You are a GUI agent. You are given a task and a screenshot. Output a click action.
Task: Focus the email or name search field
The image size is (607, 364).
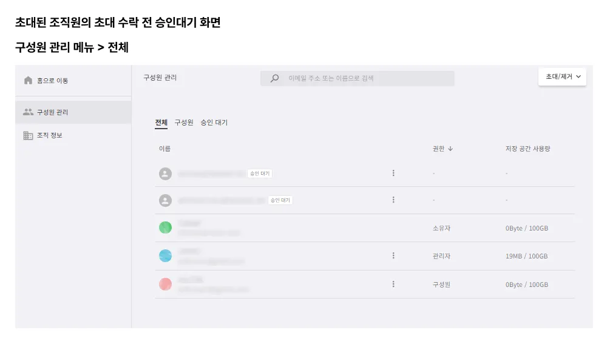pos(364,78)
